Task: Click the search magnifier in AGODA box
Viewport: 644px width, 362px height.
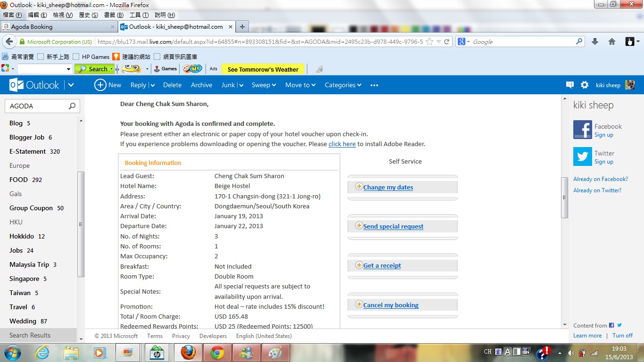Action: coord(72,106)
